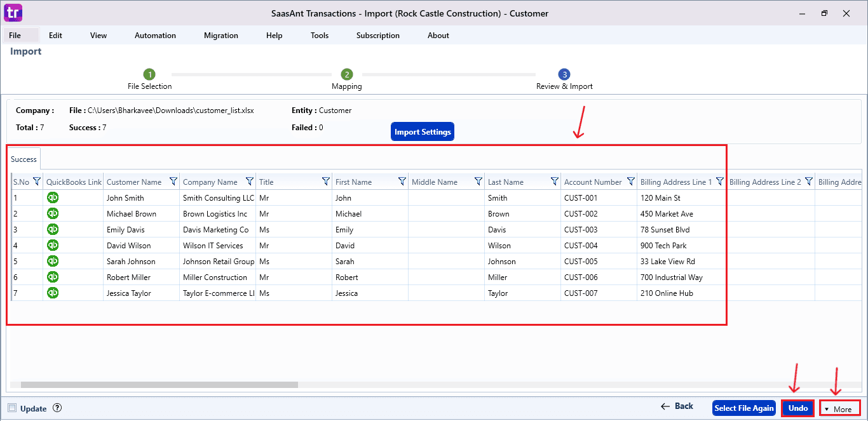
Task: Filter the S.No column
Action: 36,182
